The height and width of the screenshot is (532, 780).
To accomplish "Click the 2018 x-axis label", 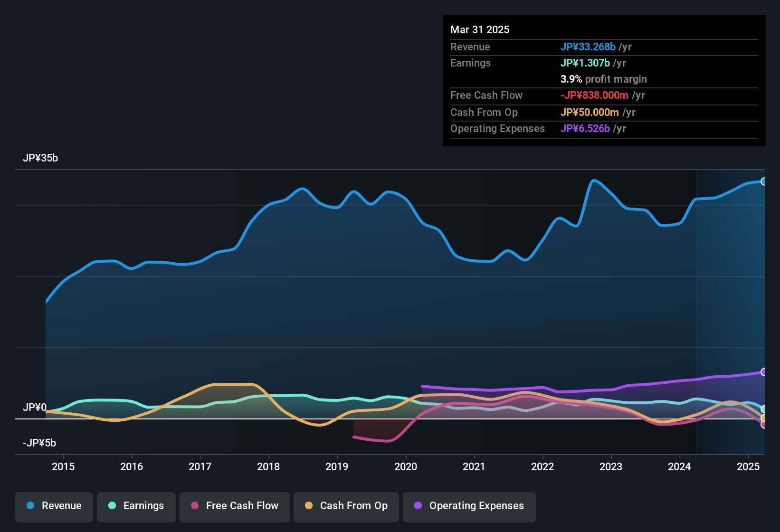I will pos(268,467).
